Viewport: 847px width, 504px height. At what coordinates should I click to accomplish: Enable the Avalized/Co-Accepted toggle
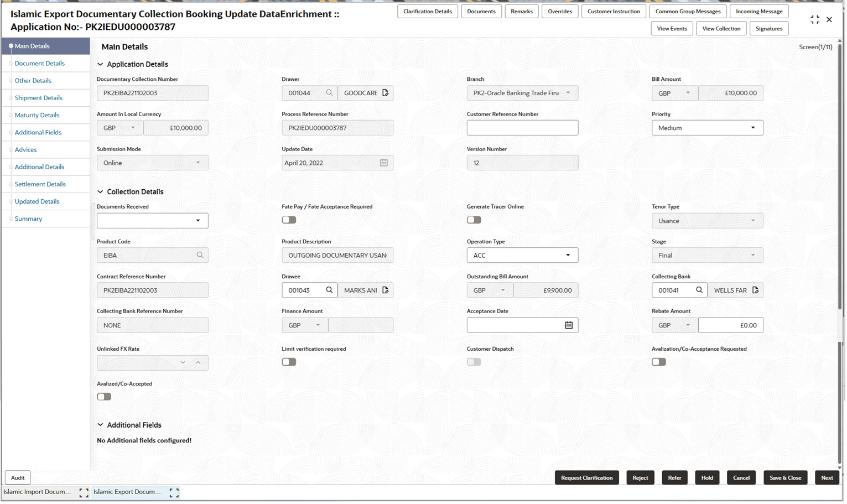click(x=104, y=396)
